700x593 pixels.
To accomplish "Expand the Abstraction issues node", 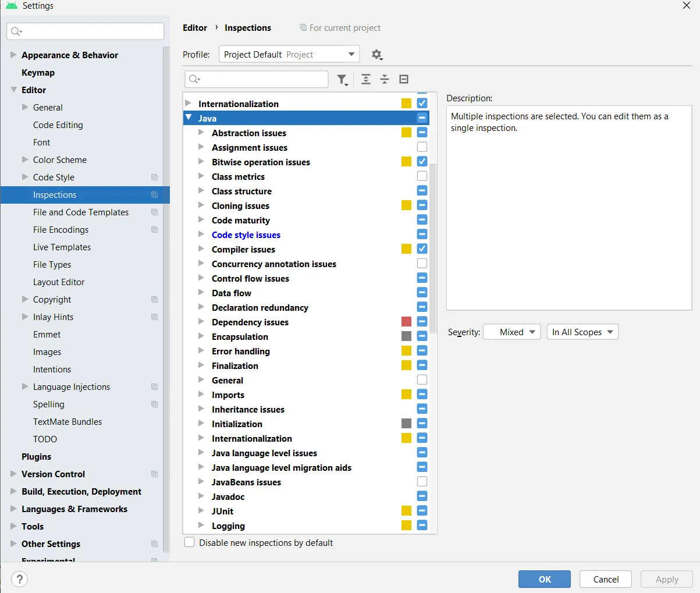I will [201, 133].
